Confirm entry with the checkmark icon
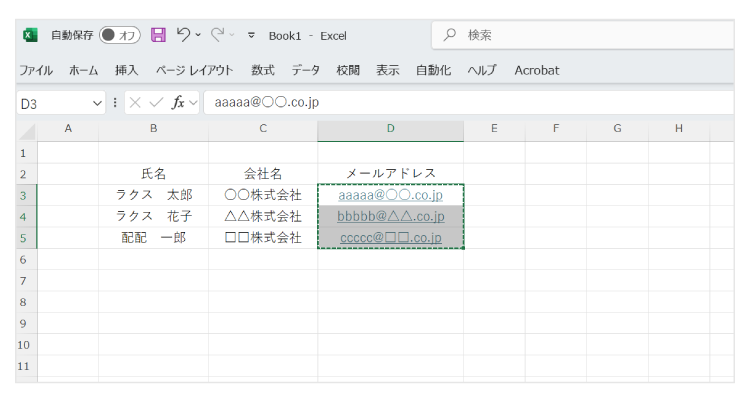The height and width of the screenshot is (402, 750). (156, 102)
